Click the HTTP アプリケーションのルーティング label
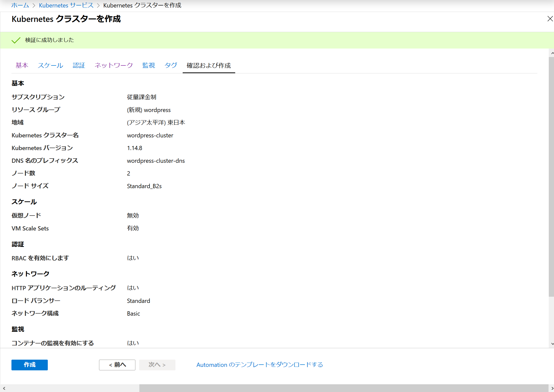This screenshot has height=392, width=554. [64, 288]
